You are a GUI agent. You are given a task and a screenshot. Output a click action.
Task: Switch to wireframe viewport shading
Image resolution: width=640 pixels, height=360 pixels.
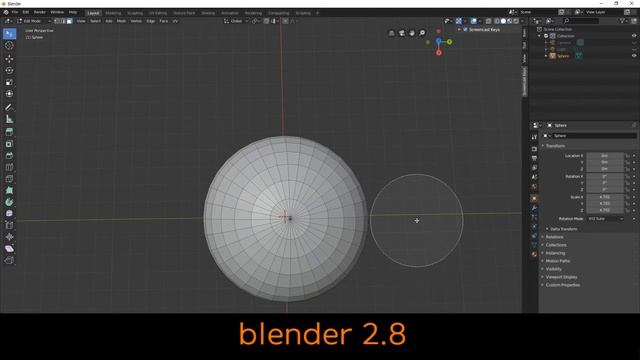pyautogui.click(x=497, y=21)
